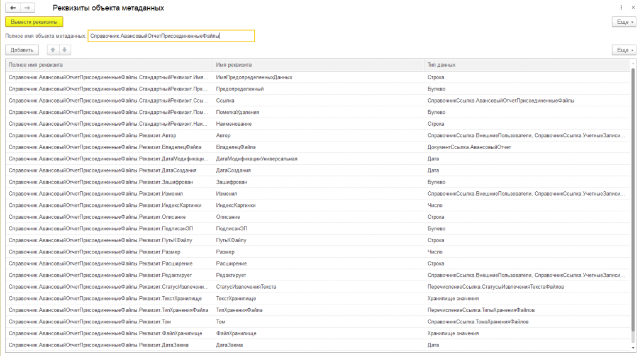Select the ПодписанЭП name cell

point(318,228)
